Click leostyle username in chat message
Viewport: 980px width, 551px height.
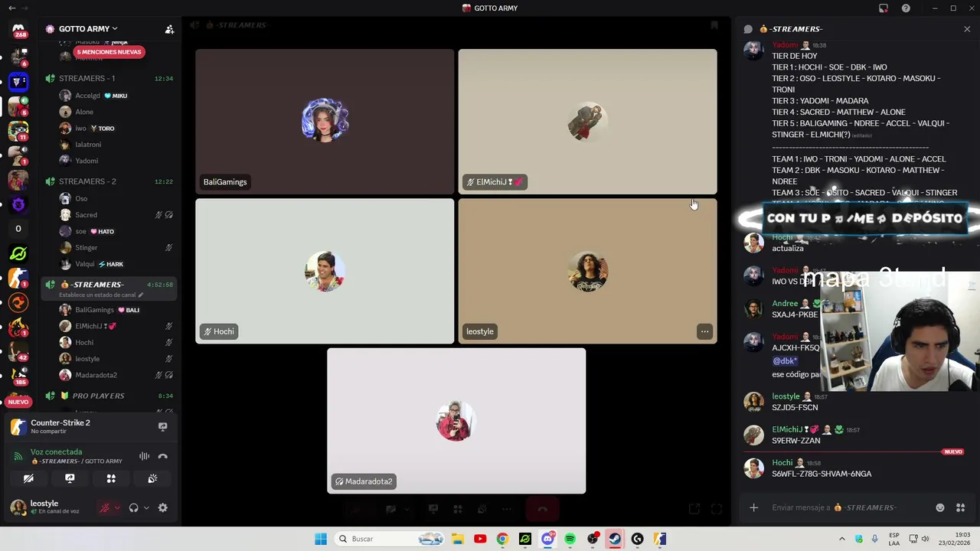(x=786, y=396)
